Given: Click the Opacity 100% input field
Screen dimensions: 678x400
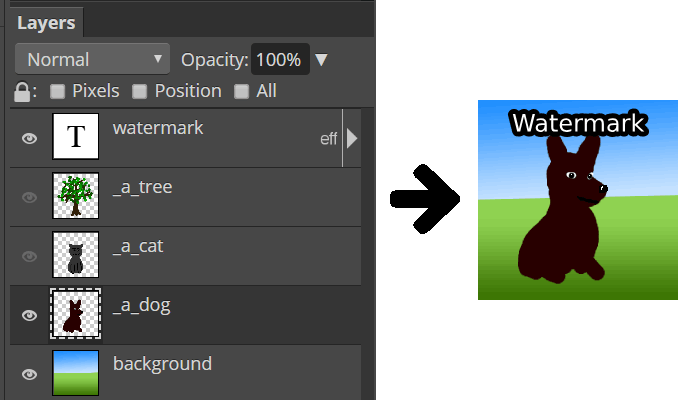Looking at the screenshot, I should (278, 60).
